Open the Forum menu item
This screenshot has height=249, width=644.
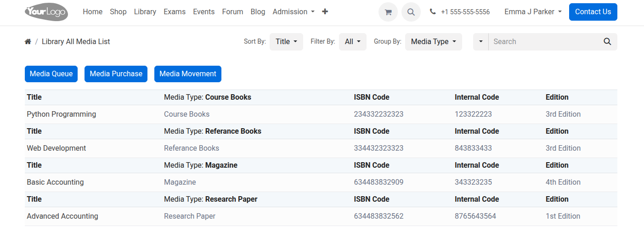coord(232,12)
